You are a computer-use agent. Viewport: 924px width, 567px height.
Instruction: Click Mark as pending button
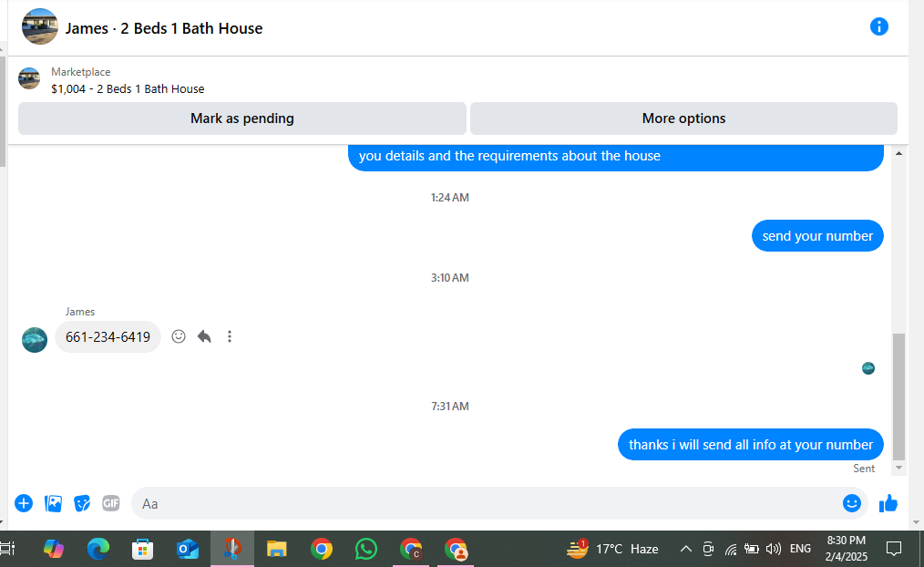(242, 119)
